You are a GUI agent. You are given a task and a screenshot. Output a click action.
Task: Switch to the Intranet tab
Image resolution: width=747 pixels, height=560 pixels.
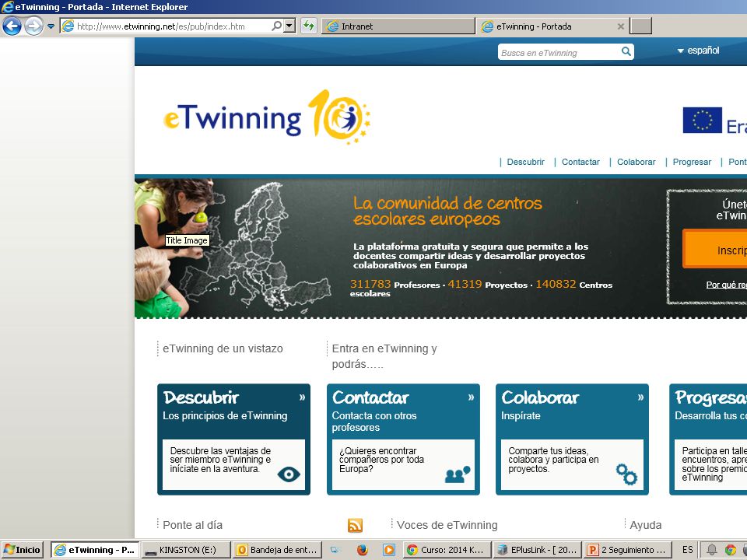click(398, 26)
